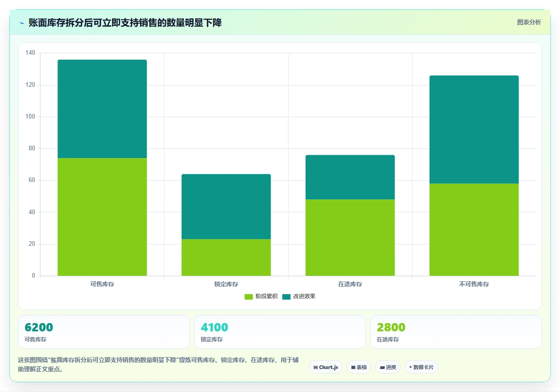Screen dimensions: 560x392
Task: Toggle the 阶段累积 legend entry
Action: (261, 296)
